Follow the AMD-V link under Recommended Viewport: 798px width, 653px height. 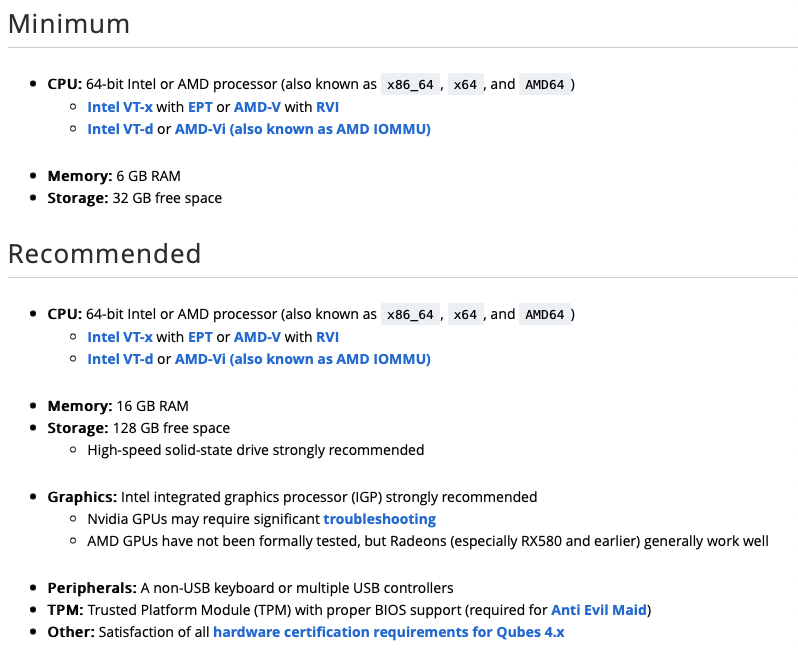point(256,337)
